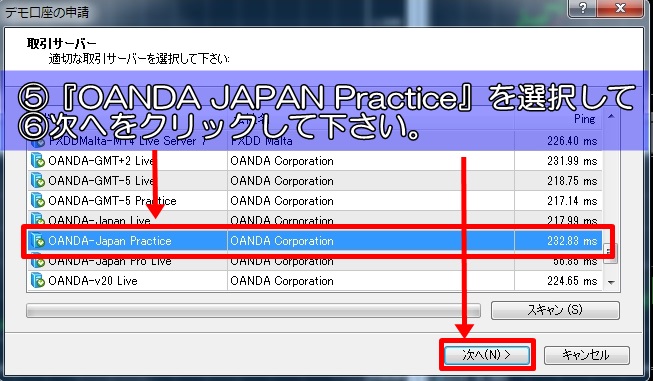
Task: Click the OANDA-GMT-5 Live server icon
Action: point(38,180)
